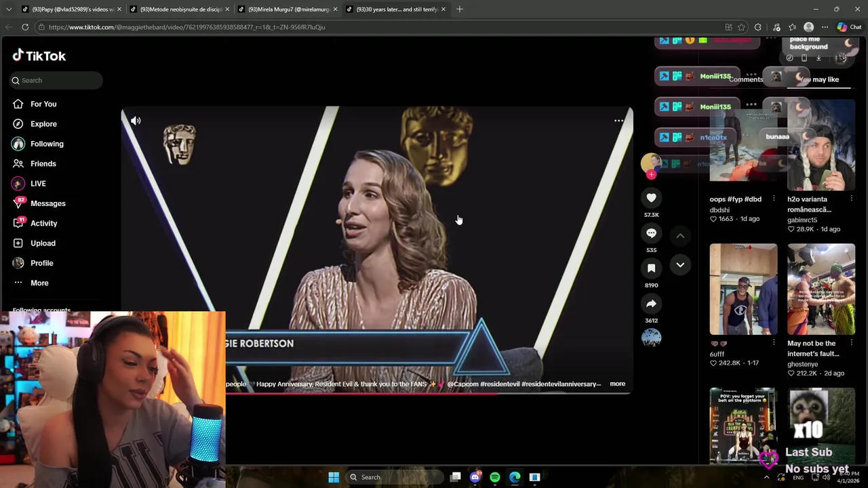Viewport: 868px width, 488px height.
Task: Switch to the Metode neobișnuite browser tab
Action: [179, 9]
